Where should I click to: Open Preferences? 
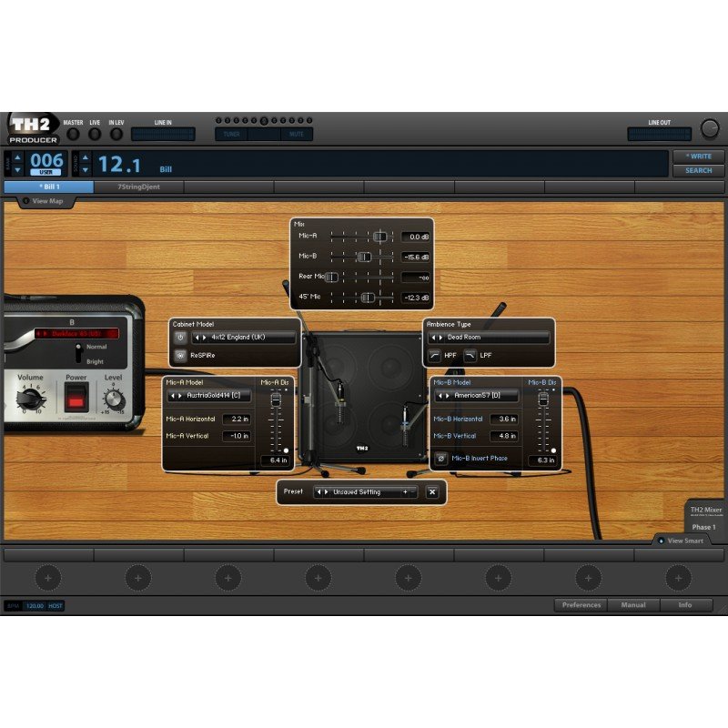581,605
